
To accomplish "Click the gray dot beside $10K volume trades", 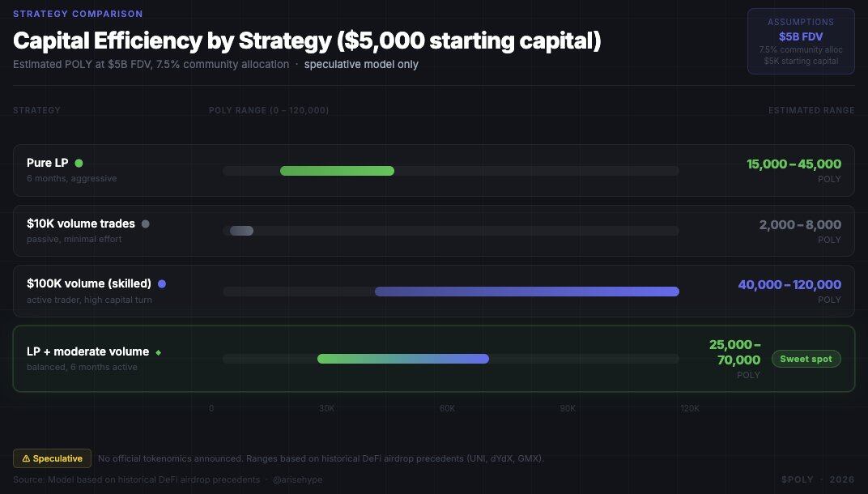I will tap(145, 224).
